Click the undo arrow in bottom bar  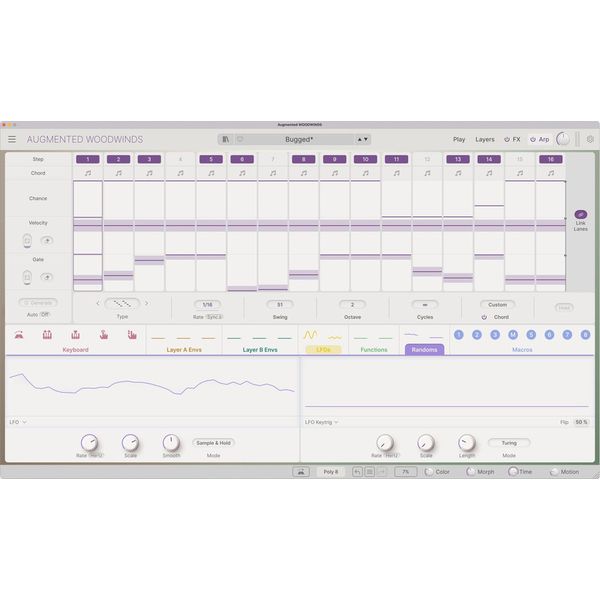click(x=357, y=472)
